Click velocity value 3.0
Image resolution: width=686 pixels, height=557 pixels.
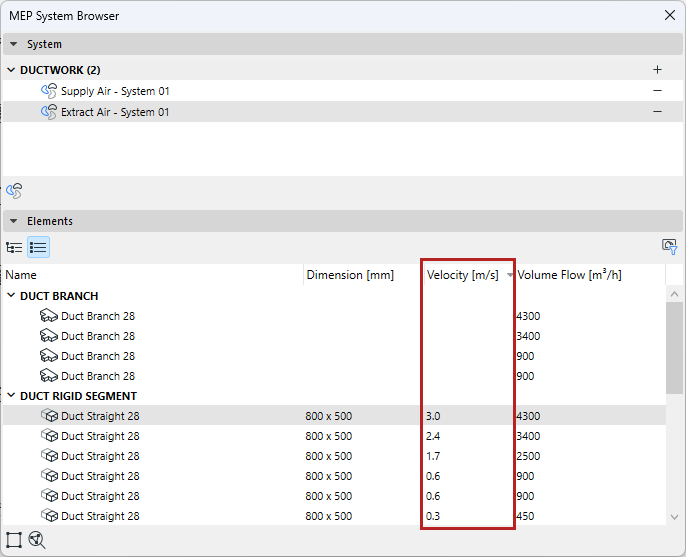[x=433, y=416]
